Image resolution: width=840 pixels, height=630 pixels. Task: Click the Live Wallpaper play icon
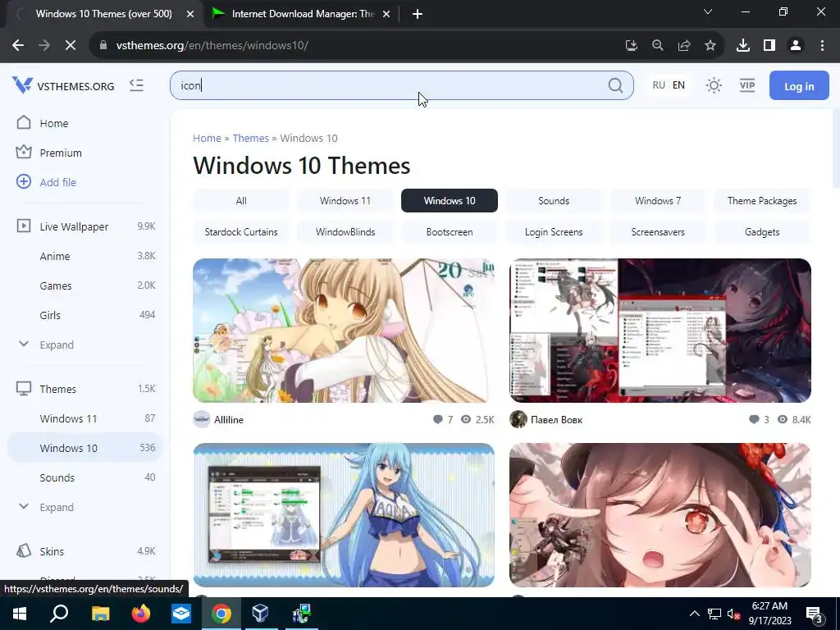[24, 226]
